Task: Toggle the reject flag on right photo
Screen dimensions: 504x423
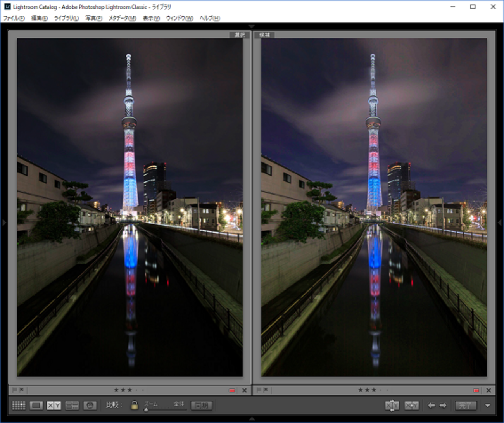Action: pyautogui.click(x=266, y=390)
